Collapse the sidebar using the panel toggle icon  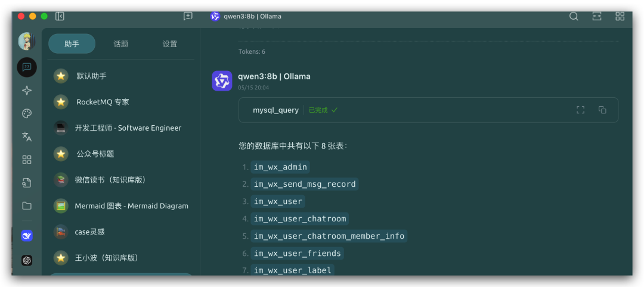[x=60, y=17]
